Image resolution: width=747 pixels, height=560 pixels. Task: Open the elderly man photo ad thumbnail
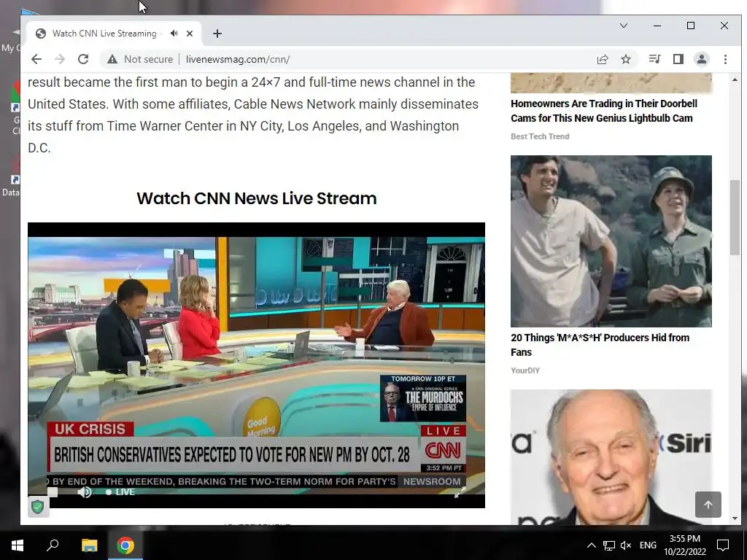(x=611, y=457)
